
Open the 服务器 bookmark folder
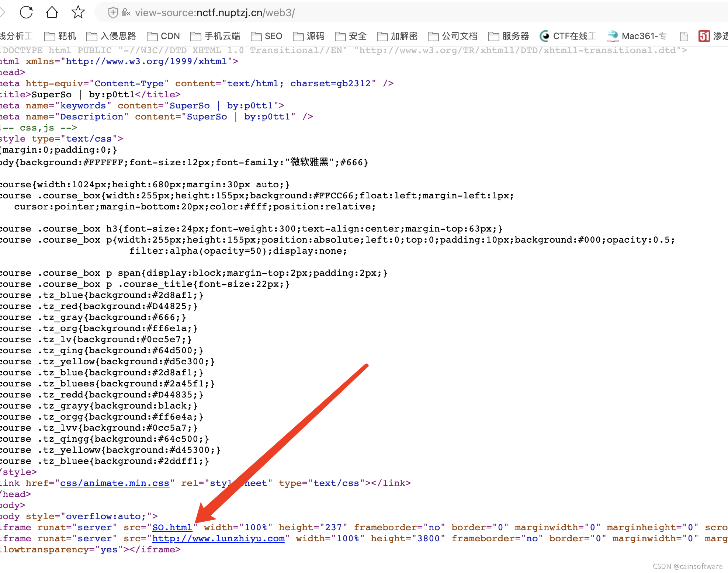(509, 36)
